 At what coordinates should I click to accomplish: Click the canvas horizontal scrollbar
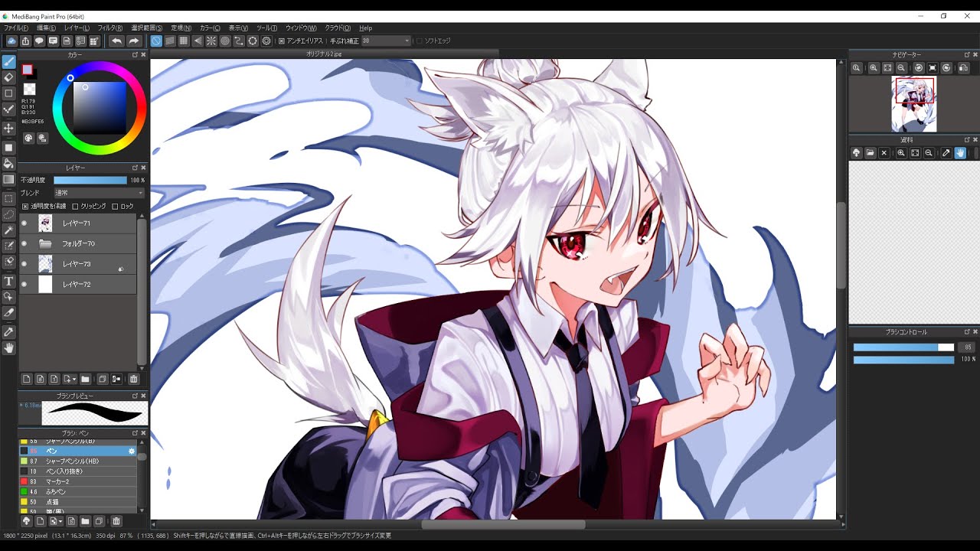503,525
